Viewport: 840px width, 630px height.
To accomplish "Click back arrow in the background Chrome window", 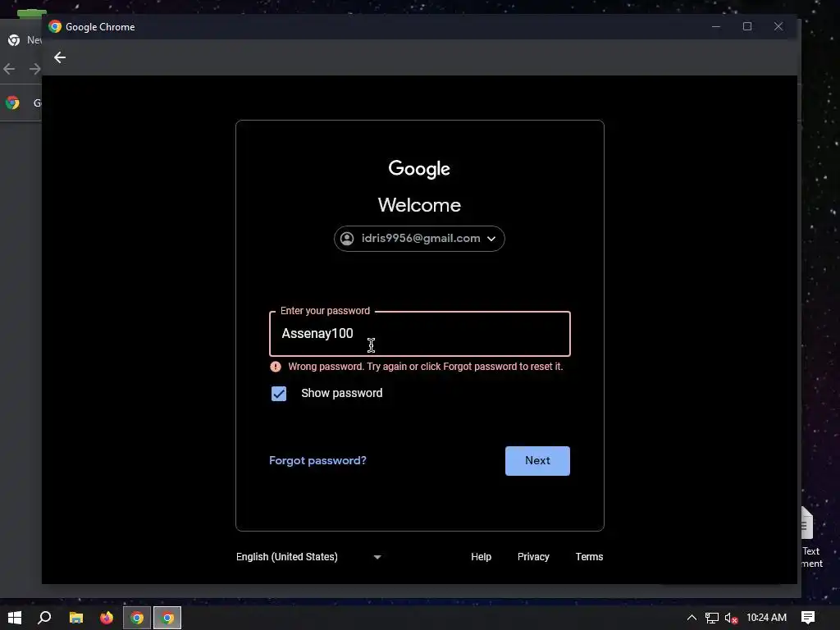I will 9,69.
